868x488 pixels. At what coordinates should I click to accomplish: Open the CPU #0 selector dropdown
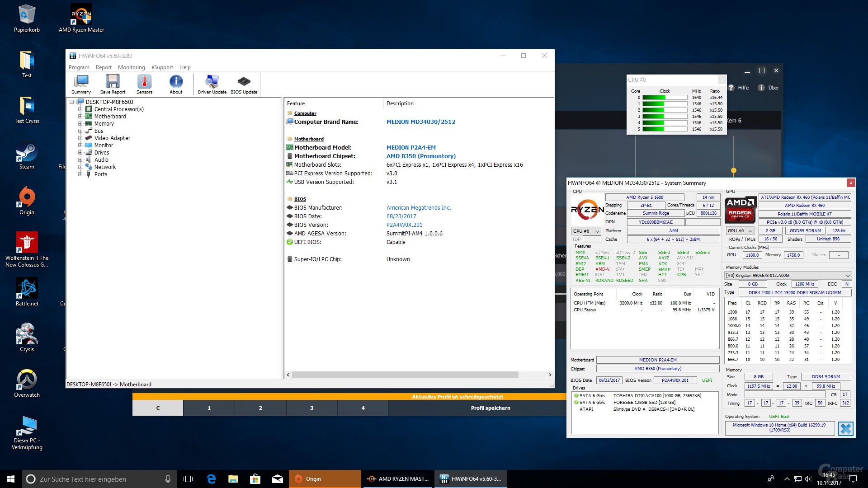click(x=586, y=231)
